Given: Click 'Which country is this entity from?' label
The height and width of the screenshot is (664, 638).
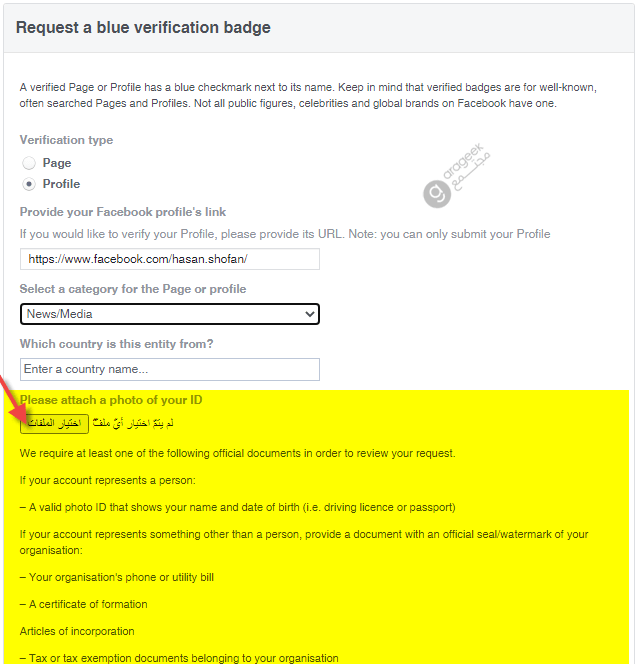Looking at the screenshot, I should coord(116,344).
